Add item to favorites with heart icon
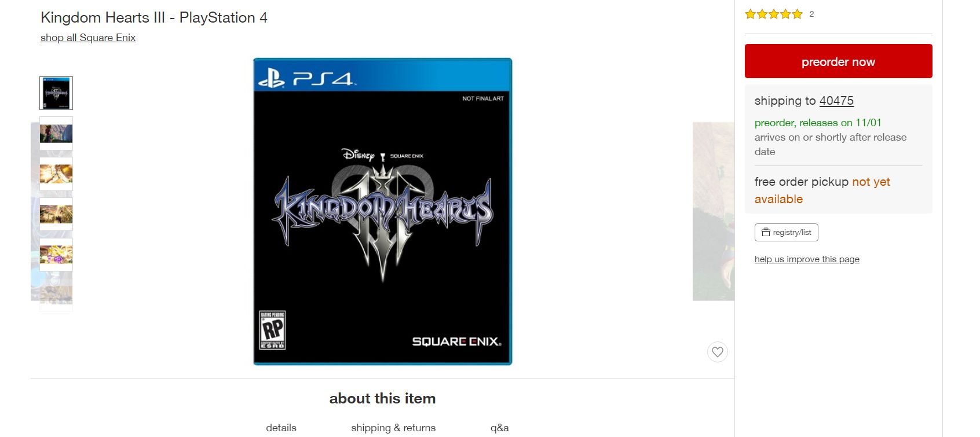 pos(717,351)
